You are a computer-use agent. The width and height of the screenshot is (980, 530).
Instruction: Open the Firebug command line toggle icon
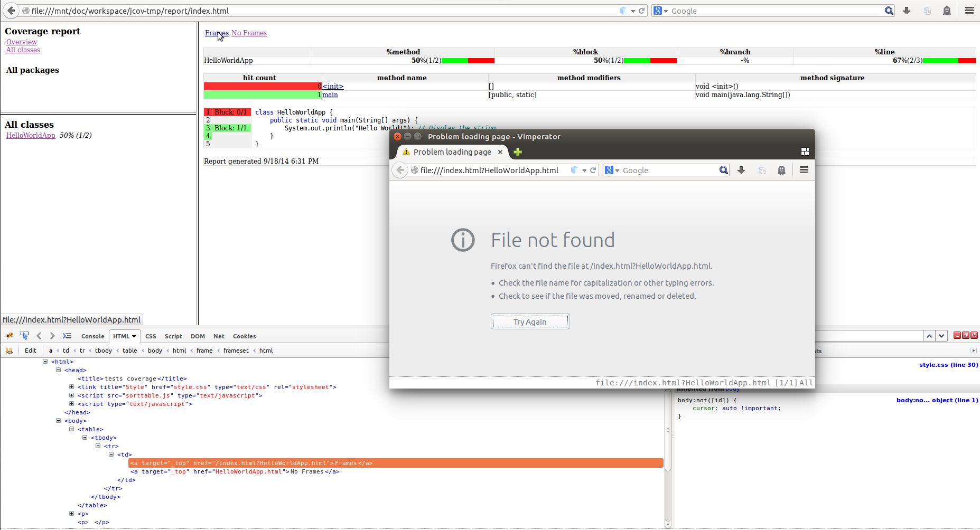pyautogui.click(x=67, y=336)
